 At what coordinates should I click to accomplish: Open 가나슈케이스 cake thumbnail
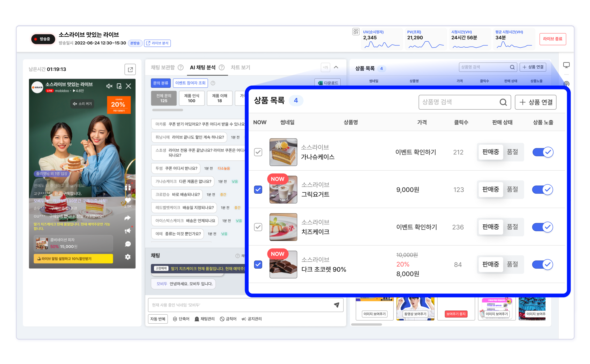pyautogui.click(x=283, y=152)
